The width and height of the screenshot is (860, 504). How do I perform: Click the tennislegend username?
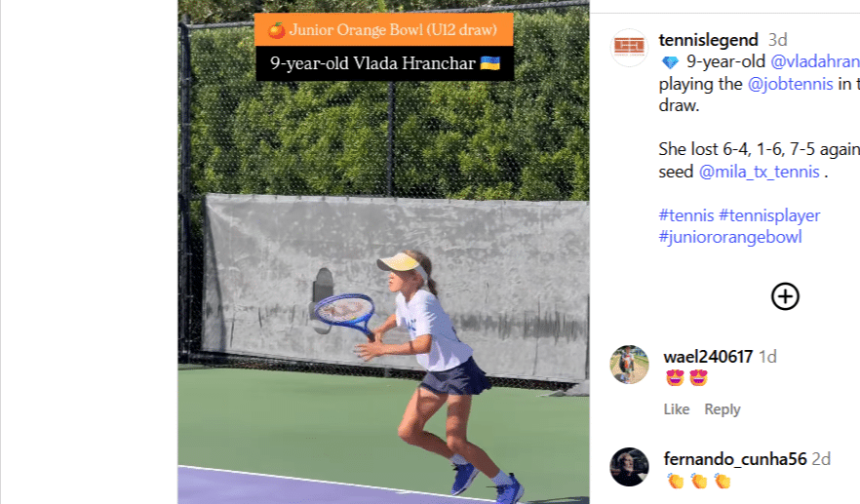pyautogui.click(x=708, y=40)
